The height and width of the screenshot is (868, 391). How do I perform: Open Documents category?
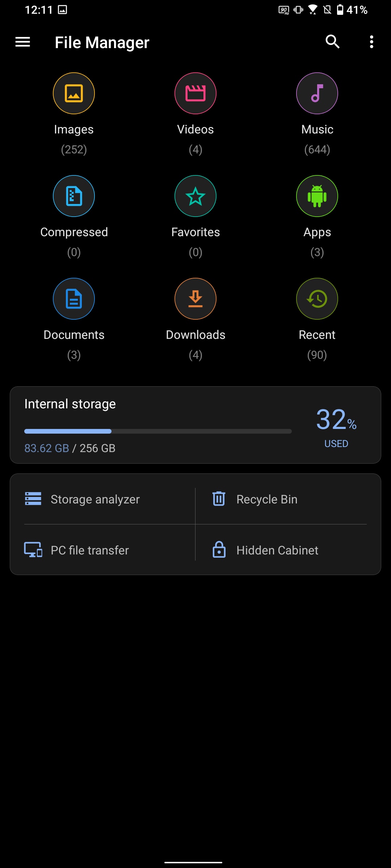[x=74, y=299]
